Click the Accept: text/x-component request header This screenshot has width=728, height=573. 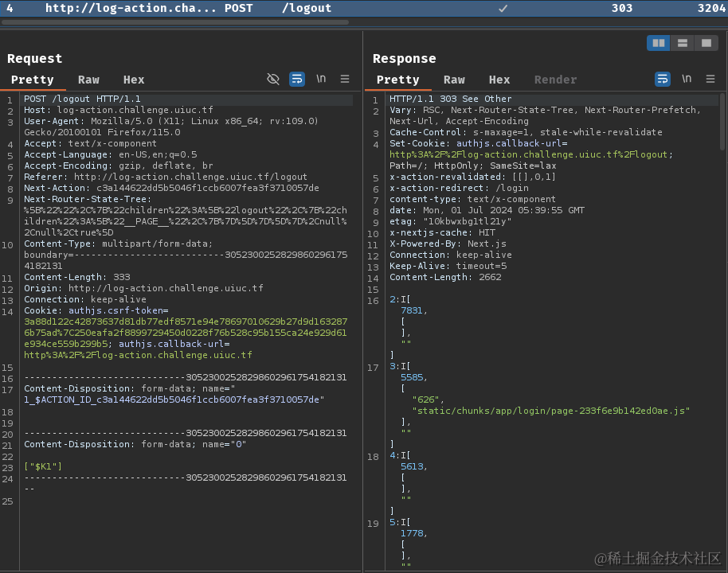(x=91, y=143)
